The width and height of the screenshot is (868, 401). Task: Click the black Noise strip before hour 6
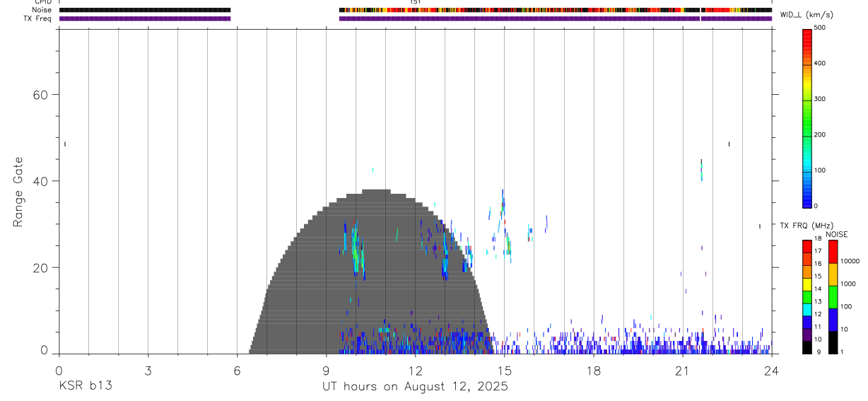[145, 10]
